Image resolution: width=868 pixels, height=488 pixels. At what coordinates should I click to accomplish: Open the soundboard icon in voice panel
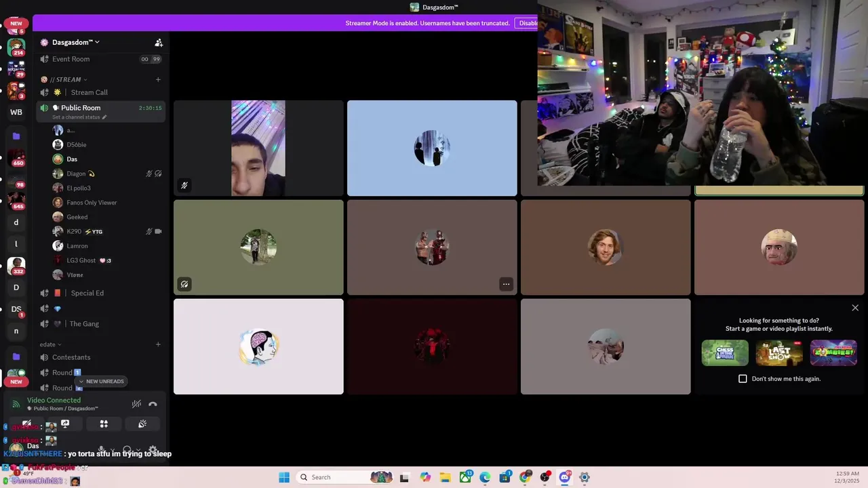(142, 424)
